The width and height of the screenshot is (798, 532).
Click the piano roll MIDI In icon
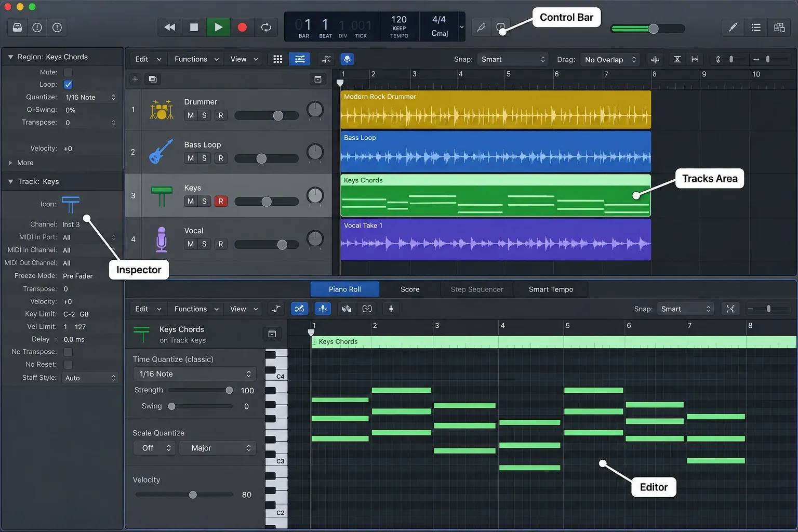pos(346,309)
